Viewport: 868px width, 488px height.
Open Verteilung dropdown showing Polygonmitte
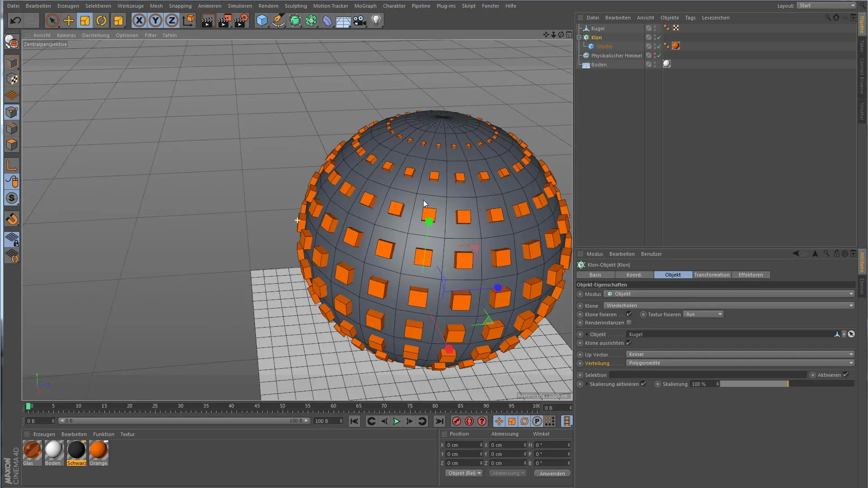coord(740,363)
